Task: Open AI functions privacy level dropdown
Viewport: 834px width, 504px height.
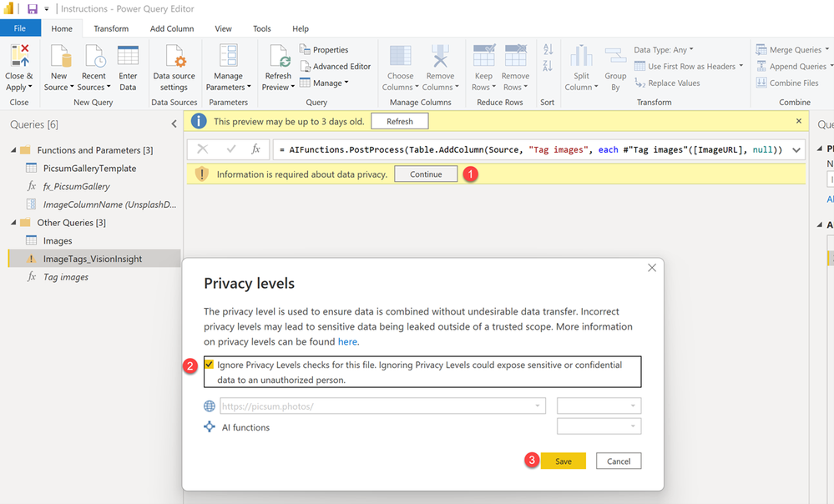Action: tap(599, 426)
